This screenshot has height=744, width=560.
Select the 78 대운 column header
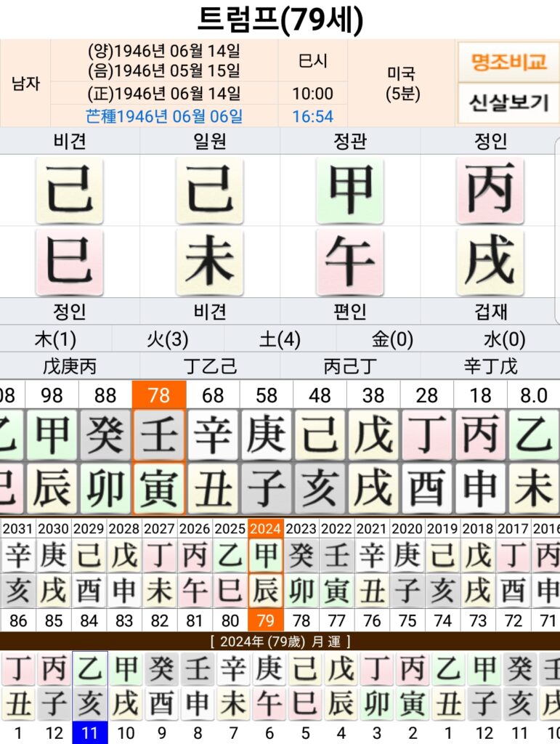coord(159,395)
